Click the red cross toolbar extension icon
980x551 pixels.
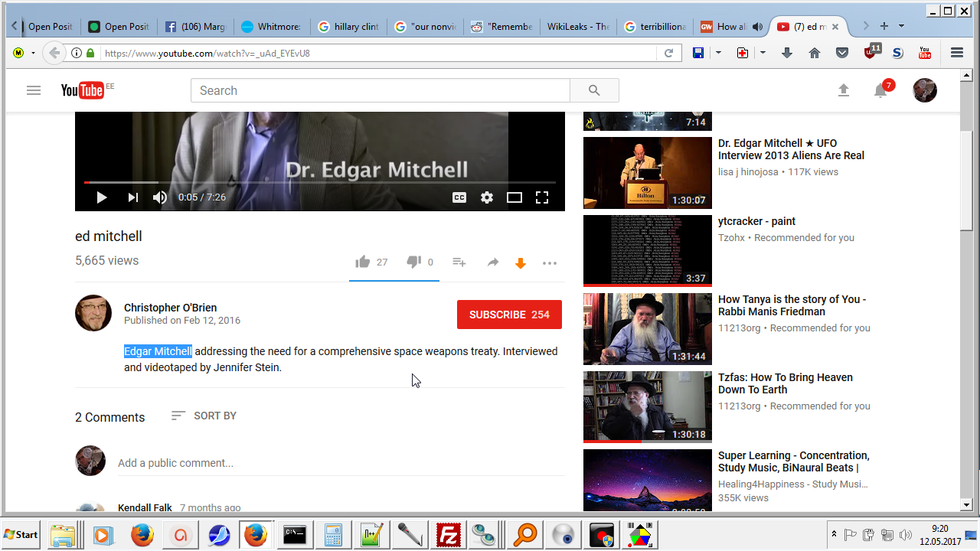743,53
